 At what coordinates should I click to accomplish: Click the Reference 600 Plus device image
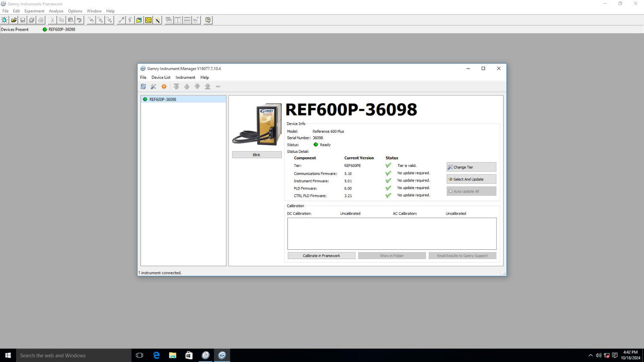(257, 124)
